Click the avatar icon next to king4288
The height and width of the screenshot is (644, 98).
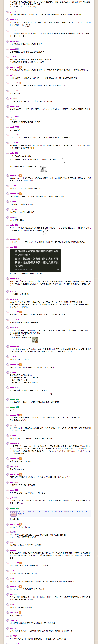tap(8, 247)
